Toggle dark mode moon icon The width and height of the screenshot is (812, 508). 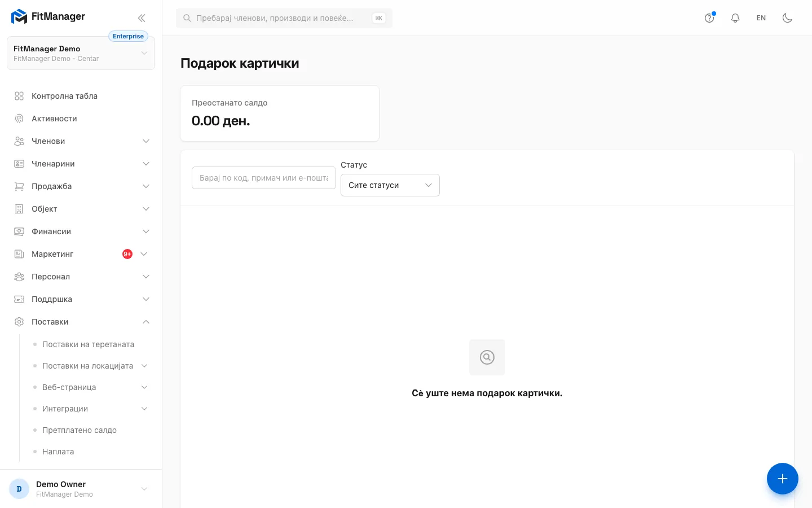pyautogui.click(x=788, y=18)
